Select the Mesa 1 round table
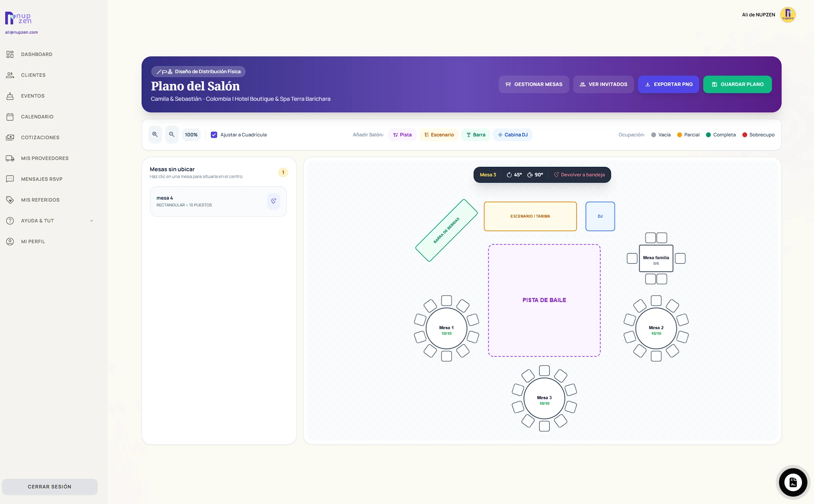This screenshot has width=814, height=504. 446,328
